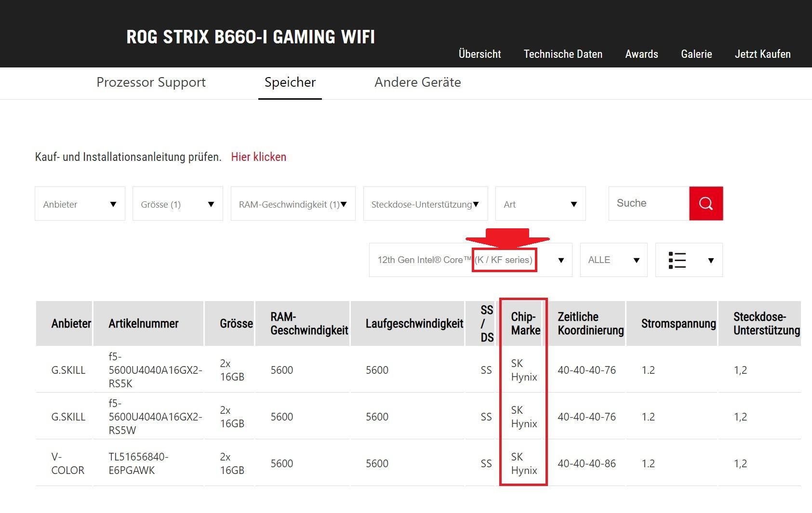Image resolution: width=812 pixels, height=513 pixels.
Task: Select article number f5-5600U4040A16GX2-RS5W
Action: (155, 417)
